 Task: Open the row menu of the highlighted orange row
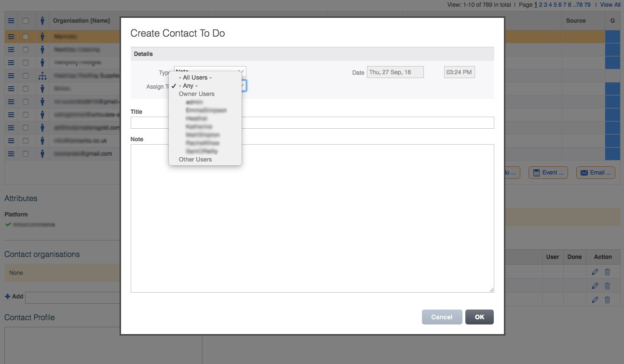click(11, 36)
